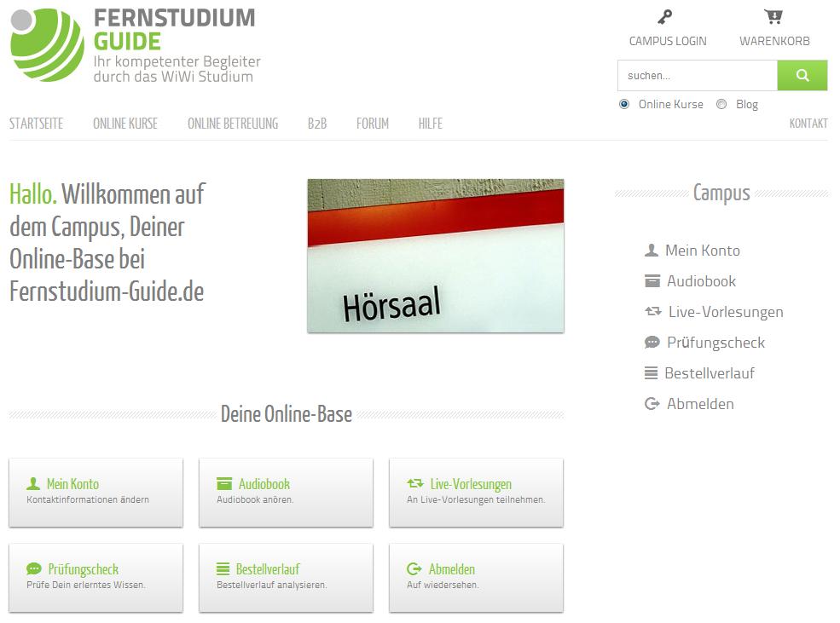Open the Startseite menu item
The height and width of the screenshot is (623, 840).
[x=36, y=124]
